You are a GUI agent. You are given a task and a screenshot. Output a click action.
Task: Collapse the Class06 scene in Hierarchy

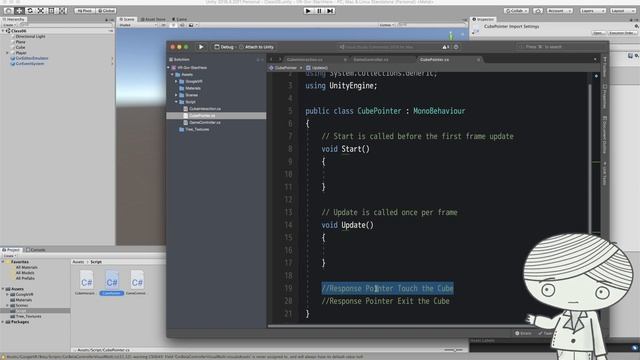click(3, 31)
